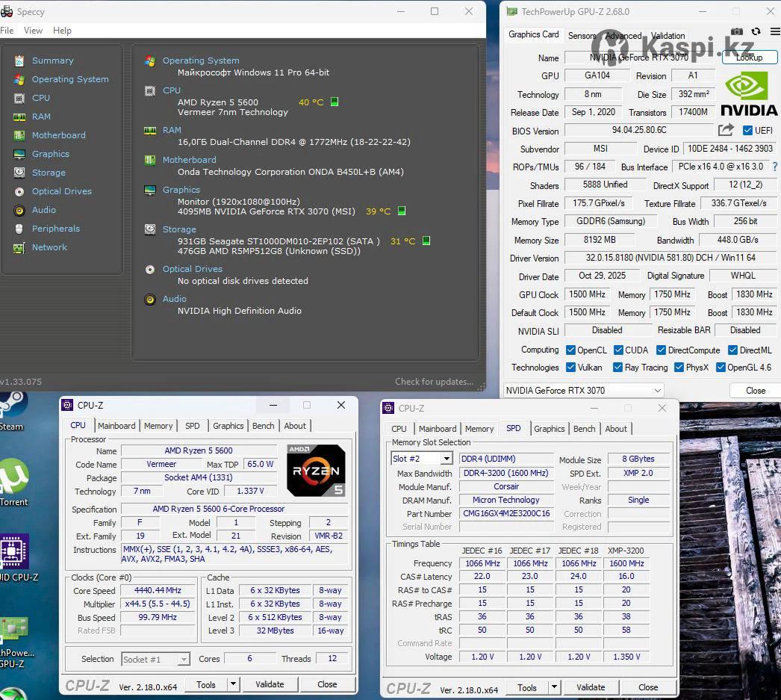
Task: Open the Steam desktop shortcut
Action: click(x=13, y=409)
